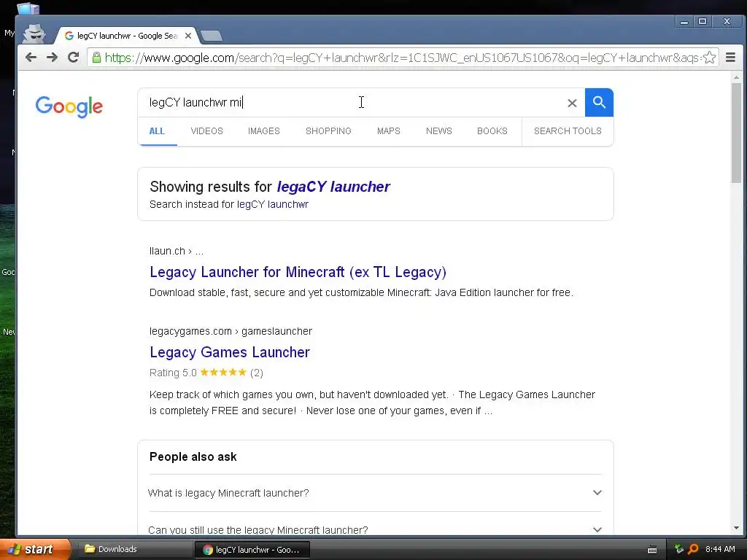Open Legacy Launcher for Minecraft result
Screen dimensions: 747x560
[298, 272]
